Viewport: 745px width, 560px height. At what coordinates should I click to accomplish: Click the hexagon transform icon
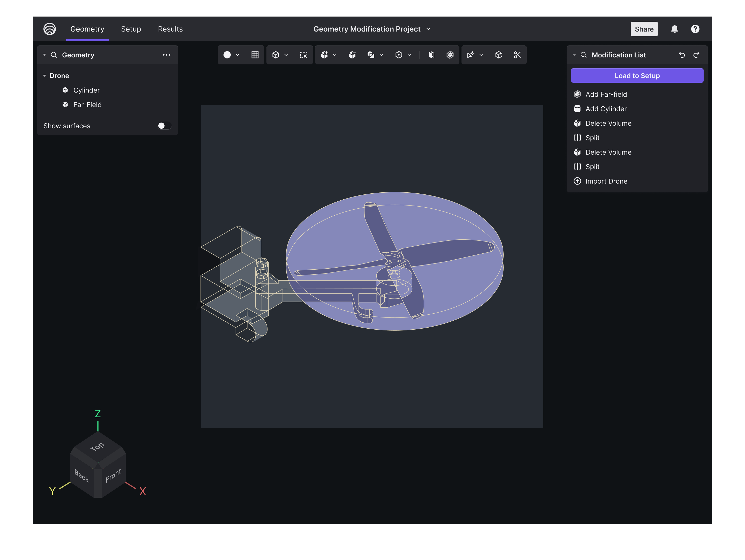tap(399, 55)
